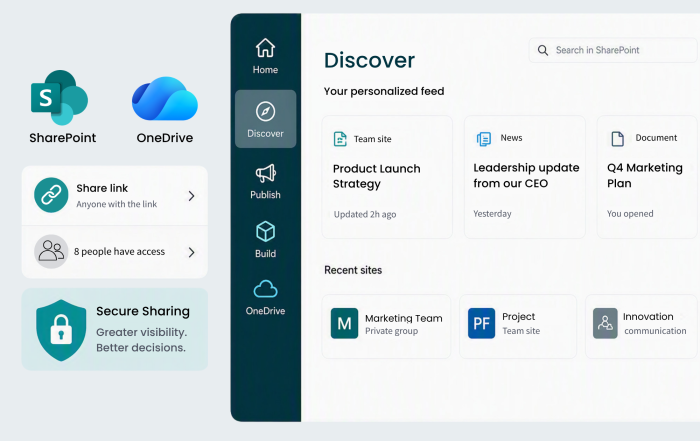700x441 pixels.
Task: Click the Search in SharePoint field
Action: coord(612,50)
